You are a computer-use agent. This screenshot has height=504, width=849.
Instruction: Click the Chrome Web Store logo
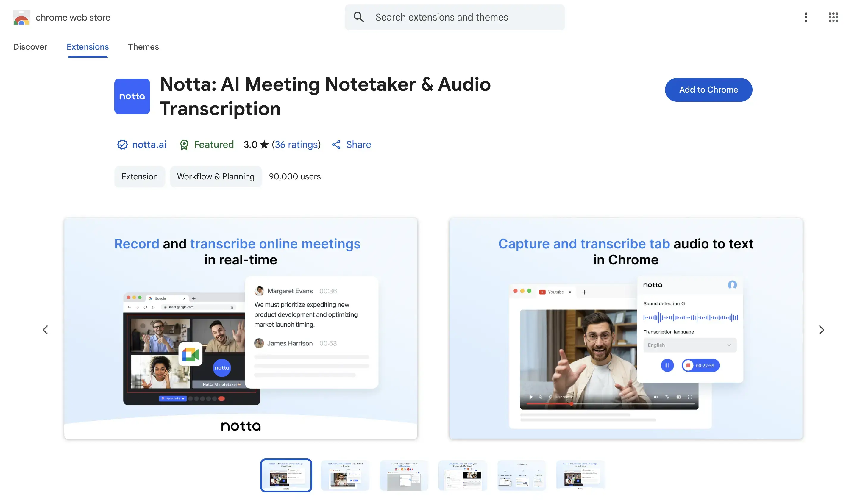click(x=21, y=17)
